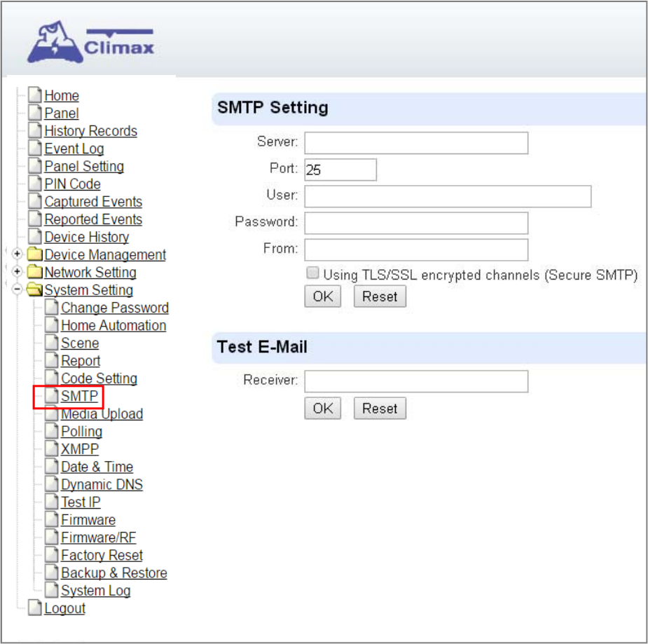Click the page icon beside Dynamic DNS
Screen dimensions: 648x644
point(52,484)
